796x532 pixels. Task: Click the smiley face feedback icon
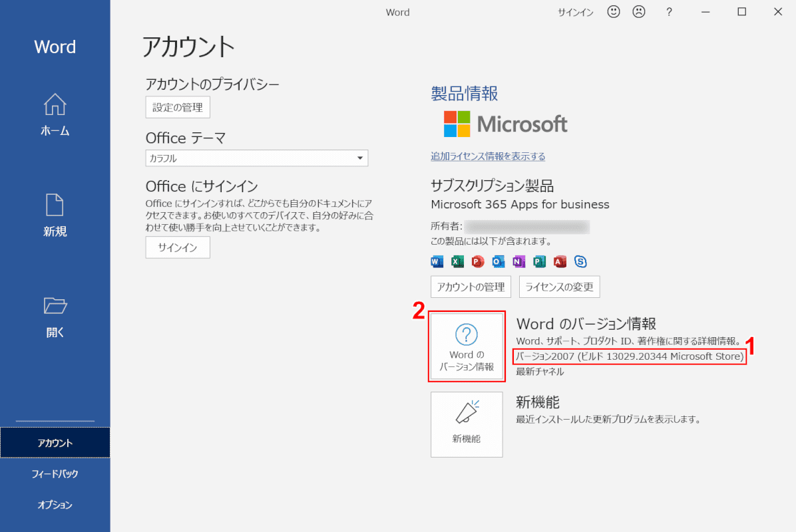point(613,12)
